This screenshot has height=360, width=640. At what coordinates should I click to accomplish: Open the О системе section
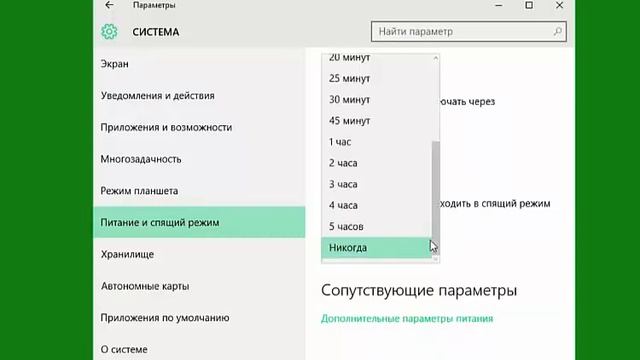[x=199, y=349]
